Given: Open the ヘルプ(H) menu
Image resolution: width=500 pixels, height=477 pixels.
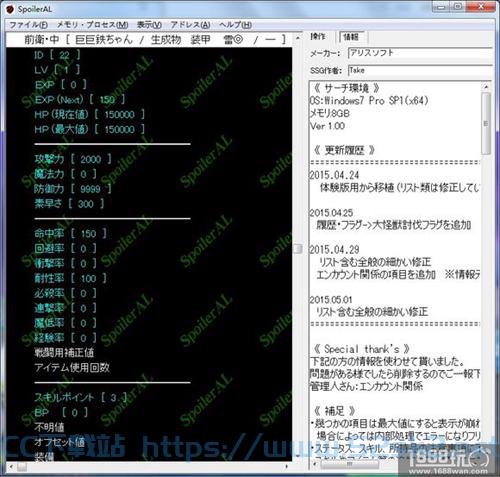Looking at the screenshot, I should [235, 25].
